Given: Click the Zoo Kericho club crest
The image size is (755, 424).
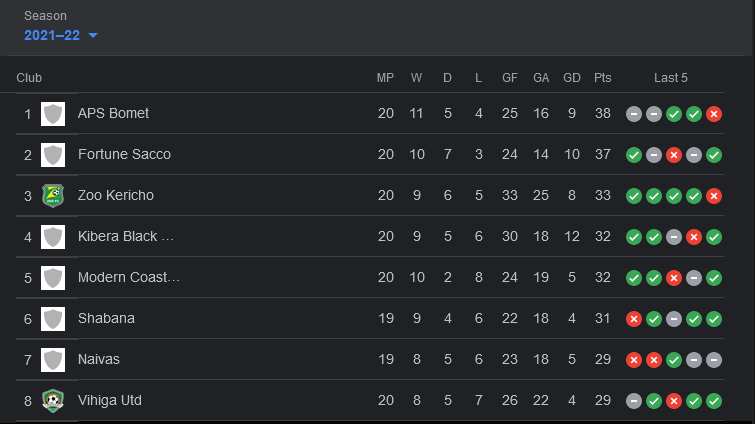Looking at the screenshot, I should click(53, 195).
